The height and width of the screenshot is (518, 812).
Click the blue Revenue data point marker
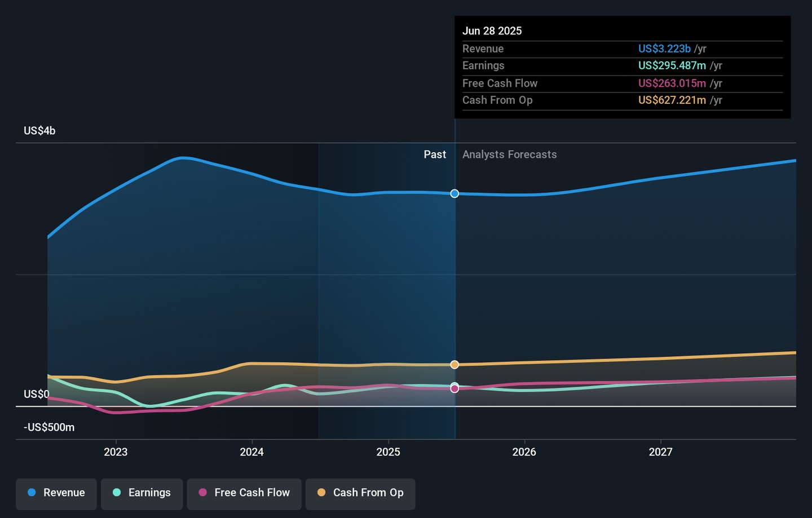[x=454, y=194]
